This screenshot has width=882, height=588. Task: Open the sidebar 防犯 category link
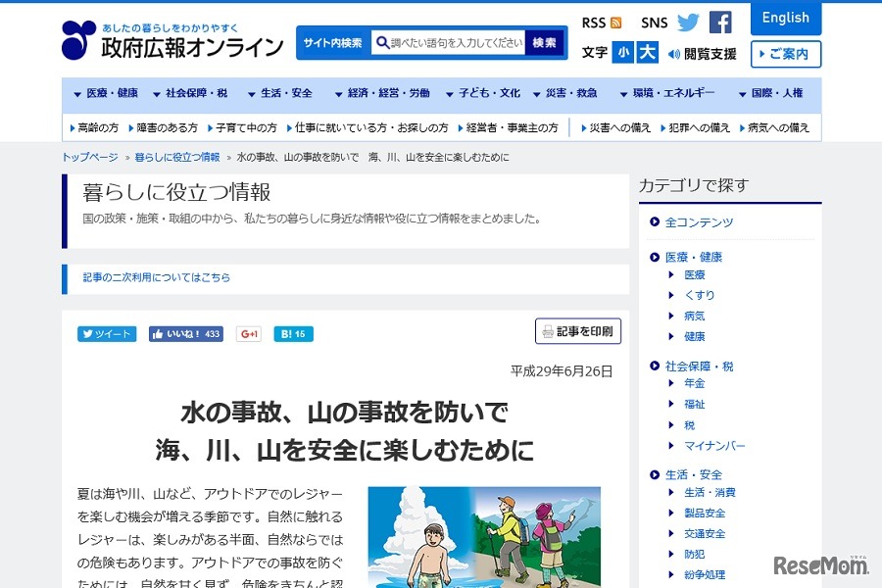[695, 555]
